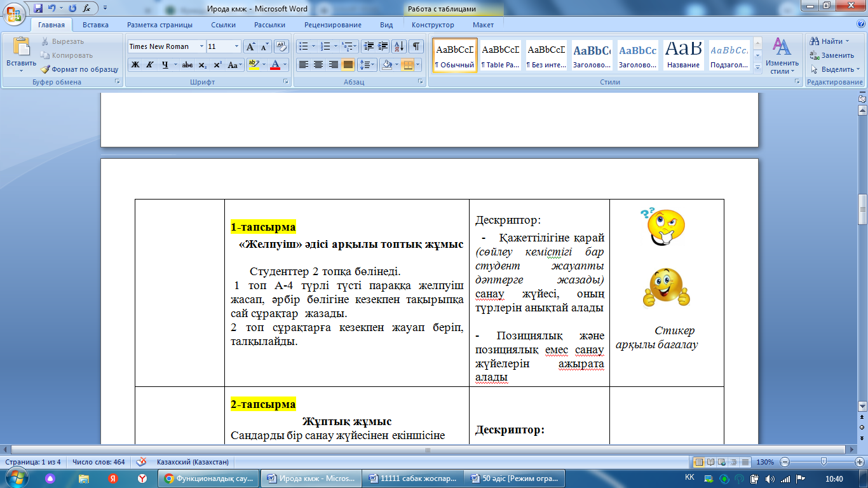Click the Sort A-Z icon

pos(399,46)
